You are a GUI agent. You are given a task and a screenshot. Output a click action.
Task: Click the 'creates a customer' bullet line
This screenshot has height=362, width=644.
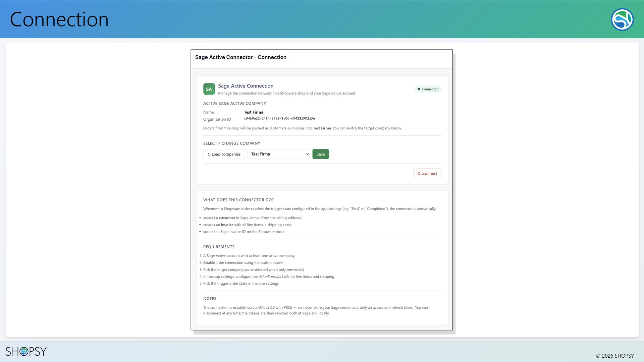(252, 218)
